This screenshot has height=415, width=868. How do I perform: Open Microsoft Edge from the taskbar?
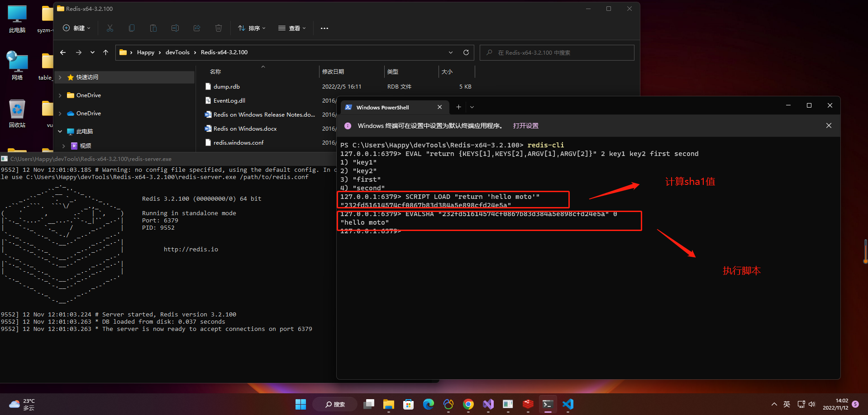[x=429, y=404]
